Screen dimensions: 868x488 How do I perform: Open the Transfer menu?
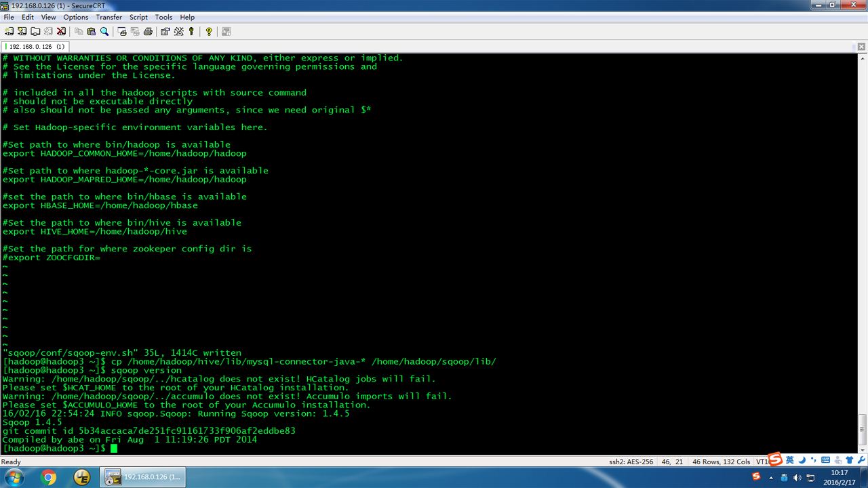109,17
